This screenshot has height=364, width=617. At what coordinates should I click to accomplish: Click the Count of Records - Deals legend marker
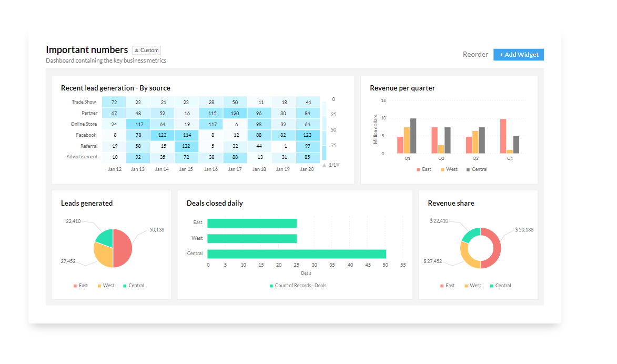[271, 286]
